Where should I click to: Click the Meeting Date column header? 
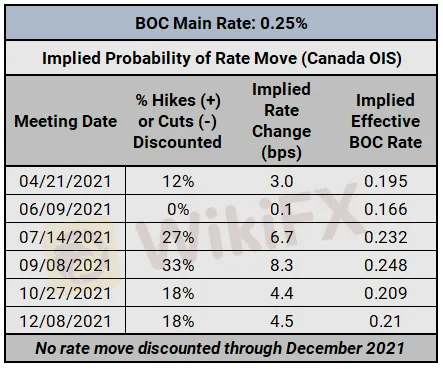[66, 121]
